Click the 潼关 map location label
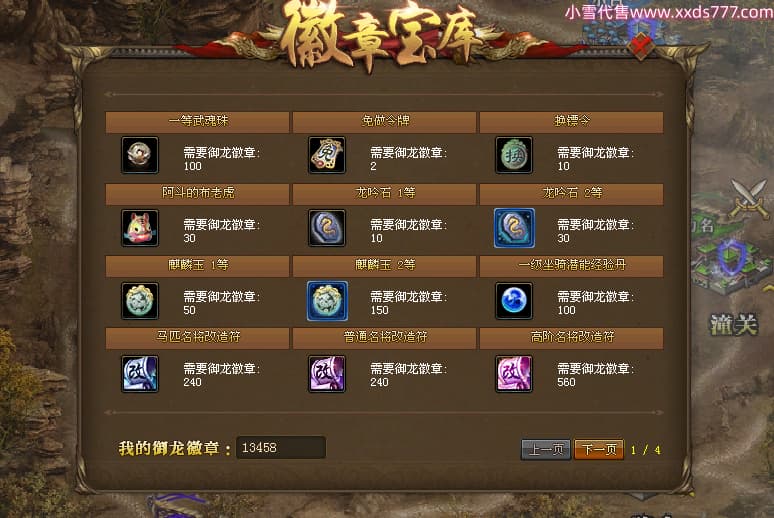This screenshot has height=518, width=774. pos(734,324)
